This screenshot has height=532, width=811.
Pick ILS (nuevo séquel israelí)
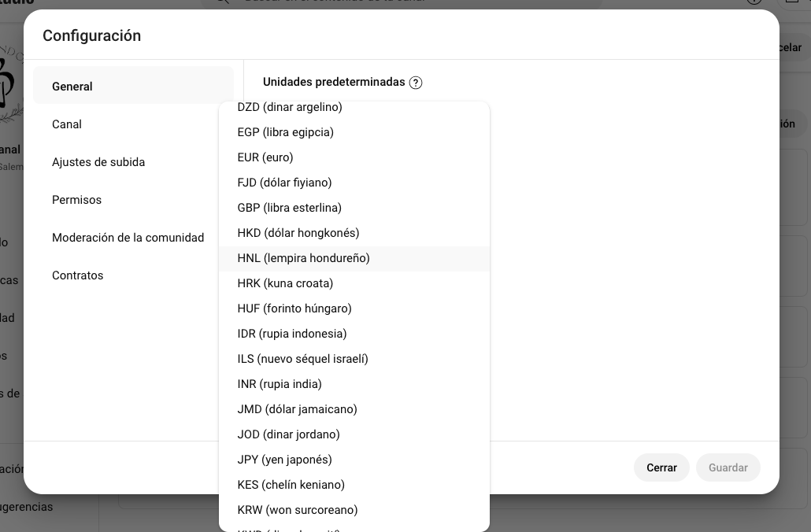click(302, 359)
